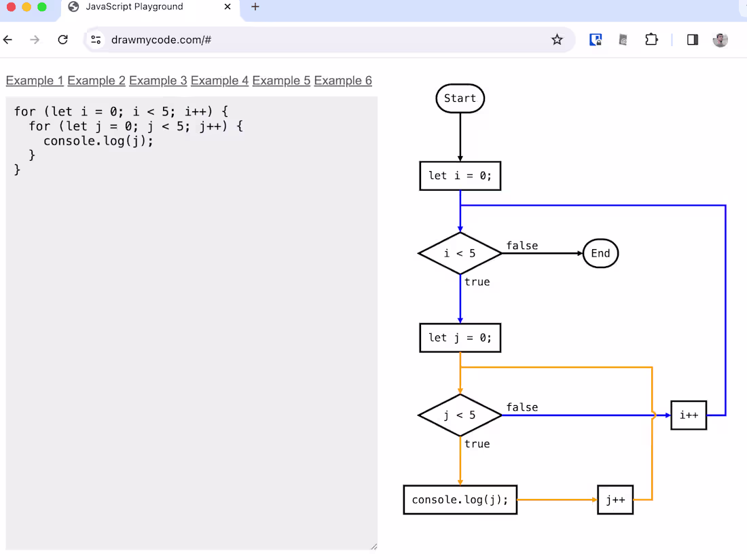Click the back navigation arrow
Viewport: 747px width, 560px height.
point(7,39)
